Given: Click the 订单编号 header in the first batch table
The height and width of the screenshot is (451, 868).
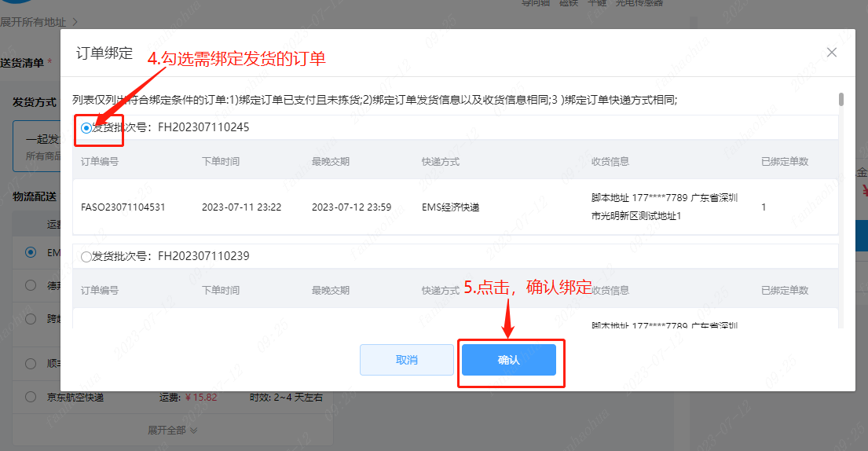Looking at the screenshot, I should [x=100, y=161].
